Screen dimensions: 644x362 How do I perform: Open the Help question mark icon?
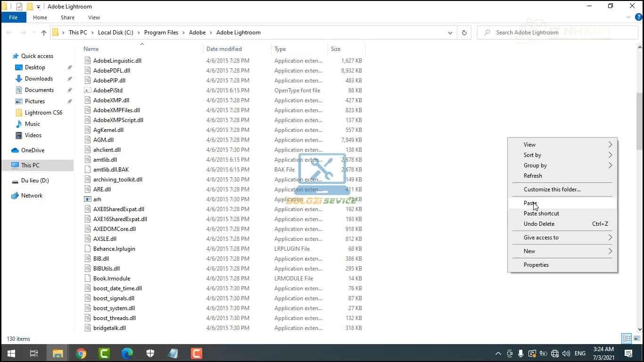point(639,17)
